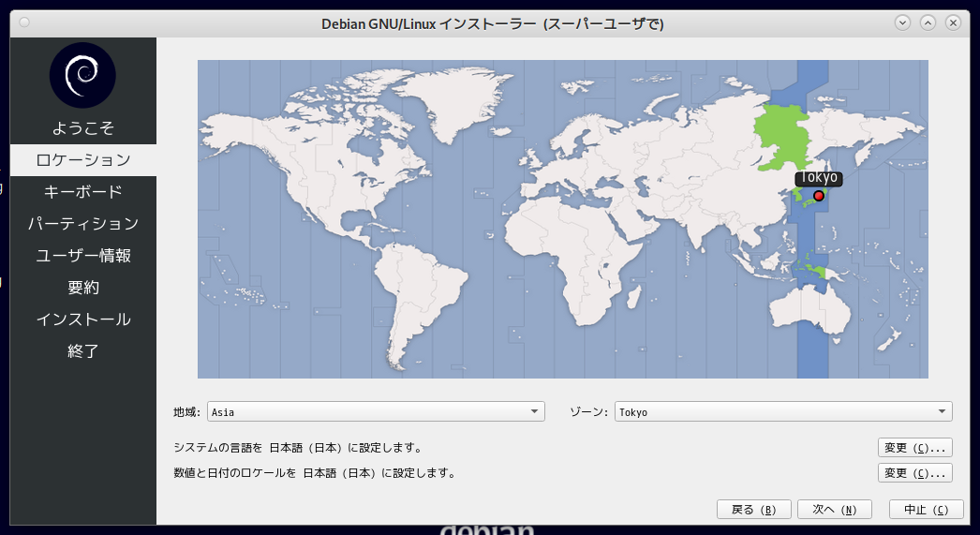Open the ゾーン Tokyo dropdown
The width and height of the screenshot is (980, 535).
point(783,411)
